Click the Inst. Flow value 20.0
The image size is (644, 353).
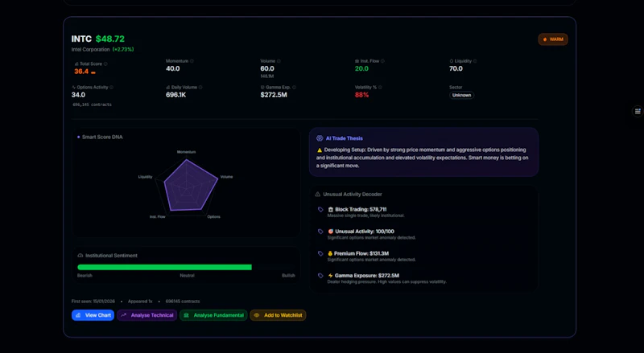361,68
